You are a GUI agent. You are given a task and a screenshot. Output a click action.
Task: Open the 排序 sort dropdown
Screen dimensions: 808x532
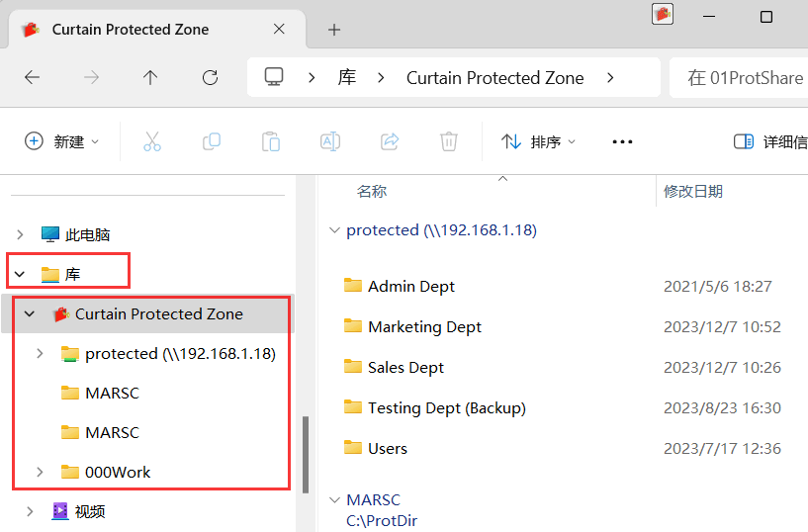pyautogui.click(x=538, y=141)
